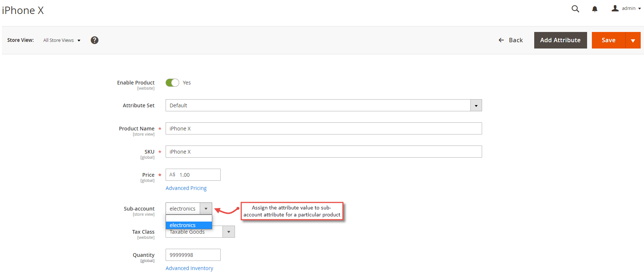Open admin user account menu

(x=626, y=8)
